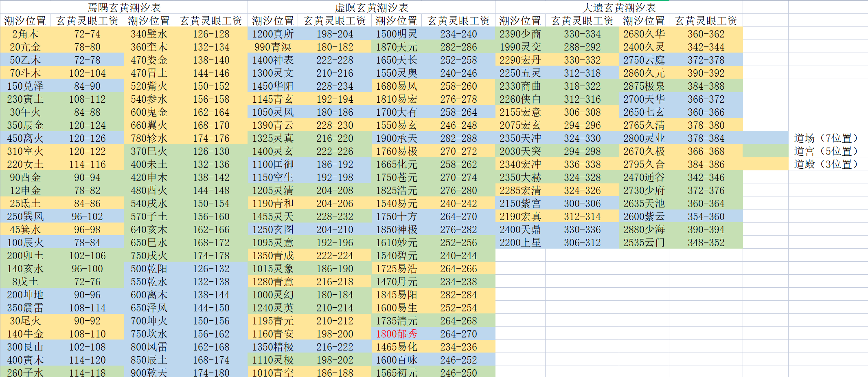
Task: Click the 1015灵象 cell
Action: click(273, 268)
